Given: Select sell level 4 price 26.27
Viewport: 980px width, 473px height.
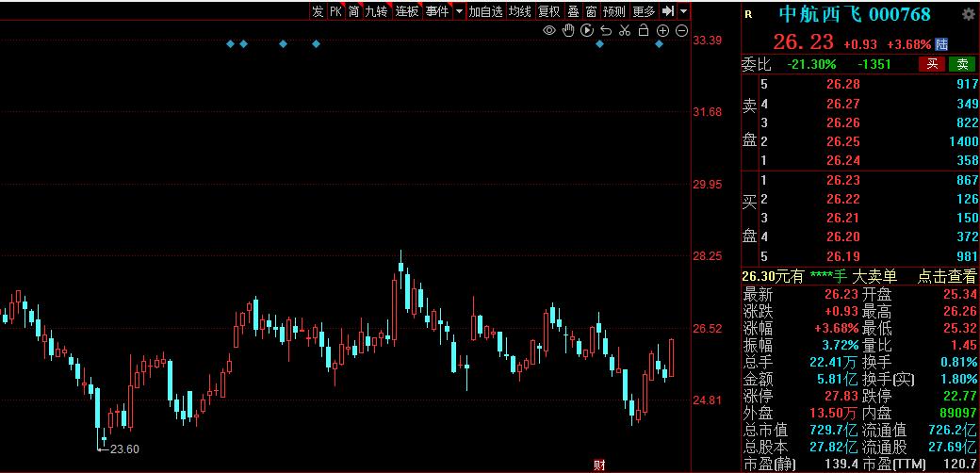Looking at the screenshot, I should [x=842, y=104].
